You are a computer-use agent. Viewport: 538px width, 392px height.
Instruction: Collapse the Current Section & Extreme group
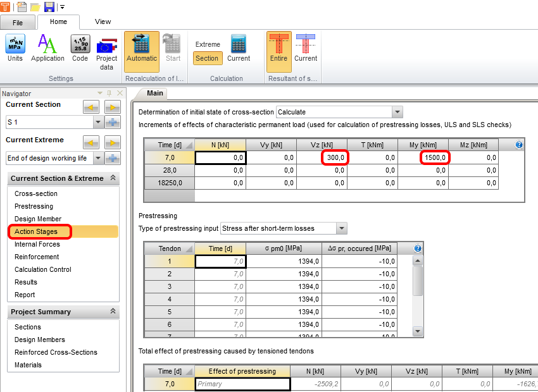(x=113, y=178)
